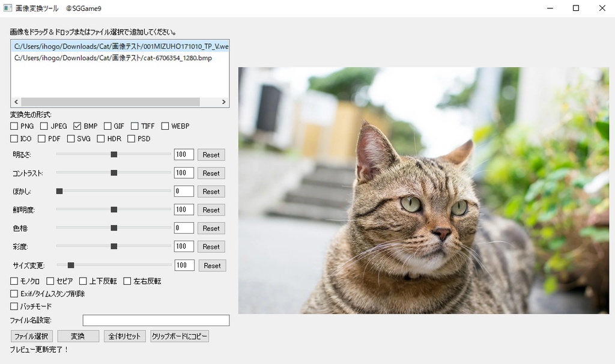Click the 彩度 value input field

coord(184,246)
